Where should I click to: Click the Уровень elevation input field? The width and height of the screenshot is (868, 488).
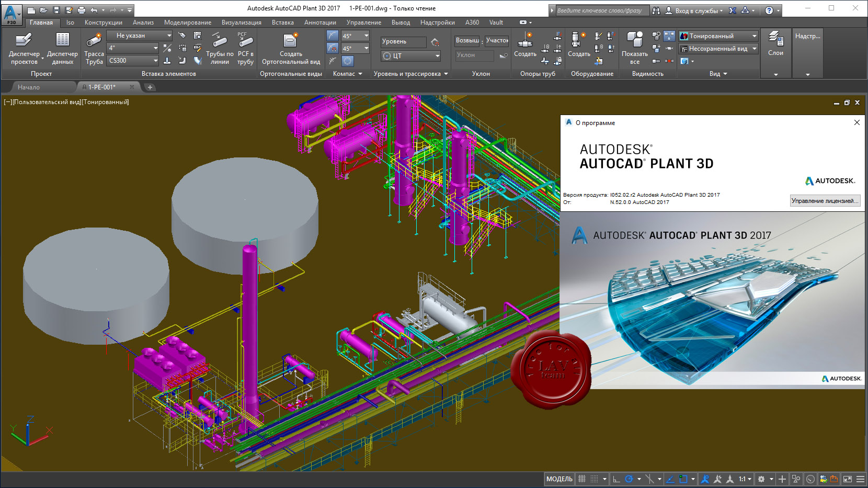(403, 41)
